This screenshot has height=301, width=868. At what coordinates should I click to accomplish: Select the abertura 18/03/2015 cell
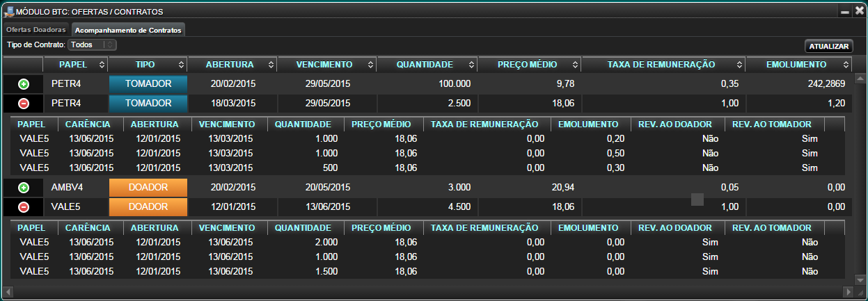coord(234,104)
